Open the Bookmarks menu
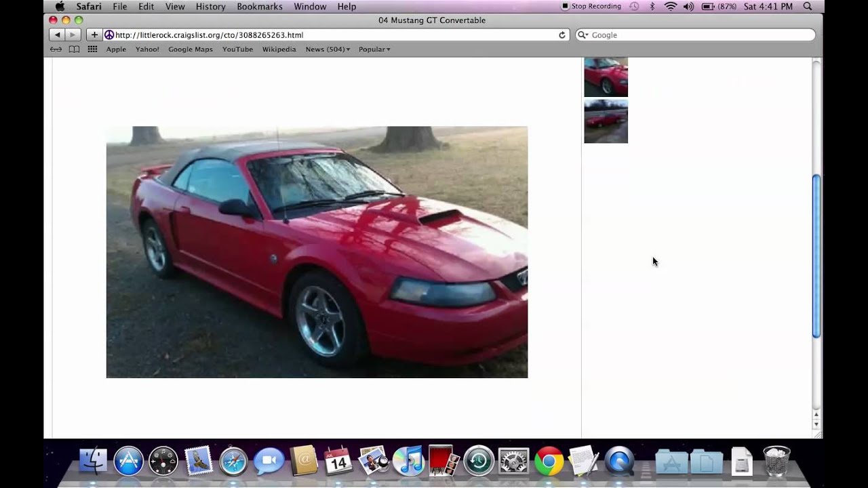 click(x=260, y=6)
